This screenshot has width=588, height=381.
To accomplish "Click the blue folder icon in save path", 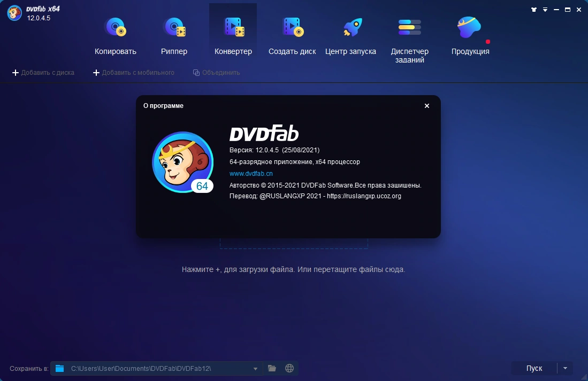I will pos(59,369).
